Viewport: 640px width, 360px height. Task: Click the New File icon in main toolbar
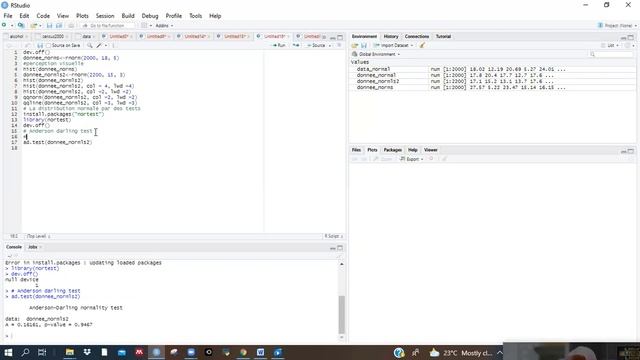[4, 25]
